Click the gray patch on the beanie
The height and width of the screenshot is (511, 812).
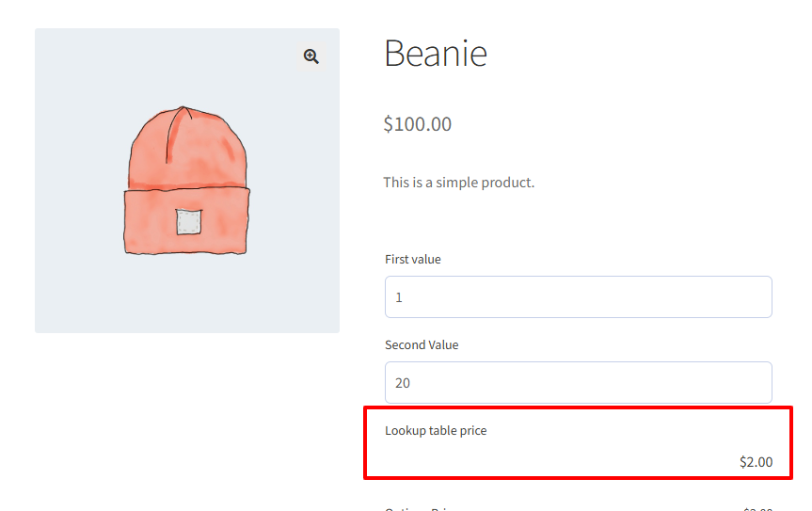188,221
